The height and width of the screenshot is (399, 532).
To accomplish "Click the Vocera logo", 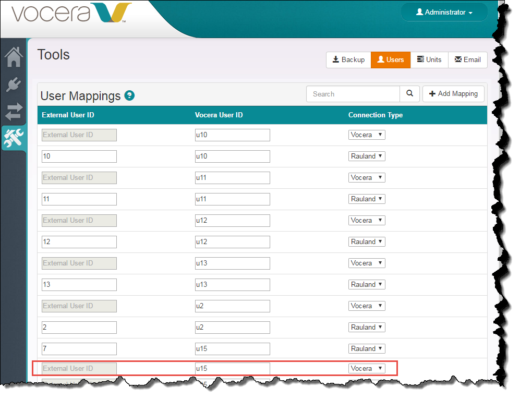I will [x=71, y=13].
